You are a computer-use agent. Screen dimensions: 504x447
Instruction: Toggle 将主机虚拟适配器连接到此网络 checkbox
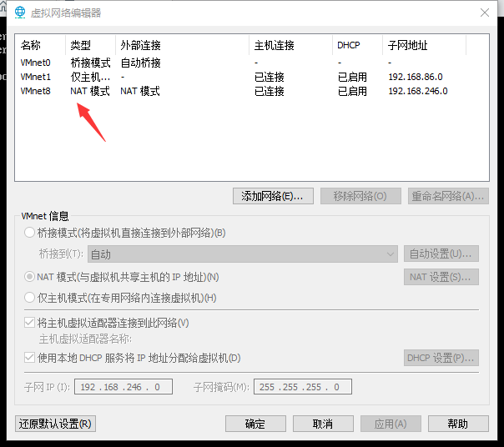point(31,323)
